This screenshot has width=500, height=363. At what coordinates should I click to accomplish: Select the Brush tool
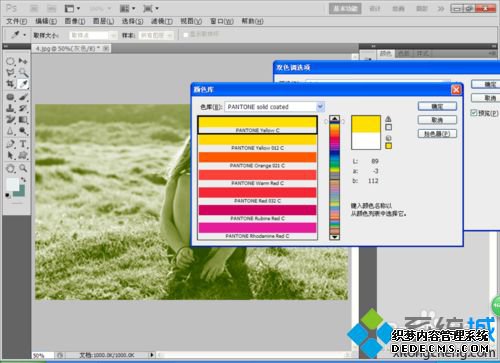[x=23, y=97]
